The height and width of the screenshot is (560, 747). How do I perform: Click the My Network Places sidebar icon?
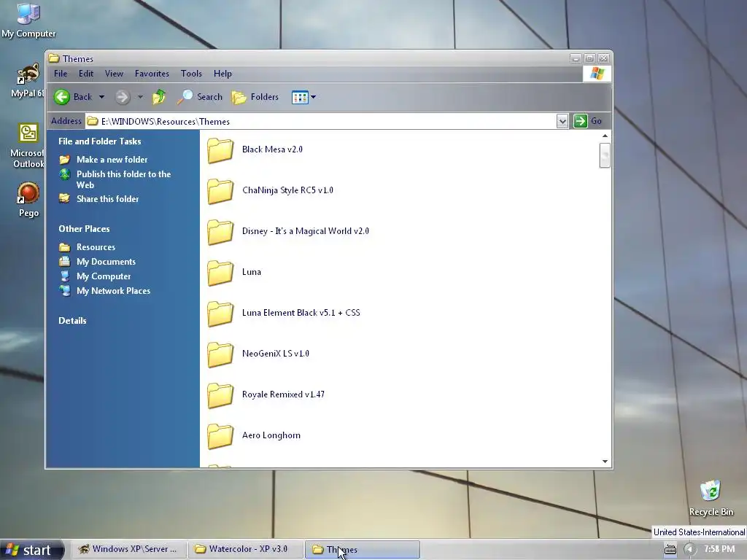pos(65,290)
